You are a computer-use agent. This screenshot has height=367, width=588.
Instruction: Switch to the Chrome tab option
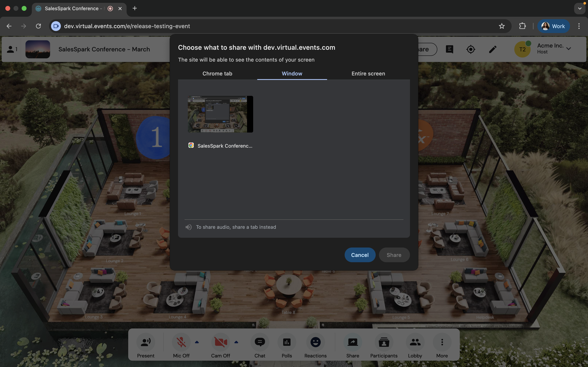coord(217,74)
